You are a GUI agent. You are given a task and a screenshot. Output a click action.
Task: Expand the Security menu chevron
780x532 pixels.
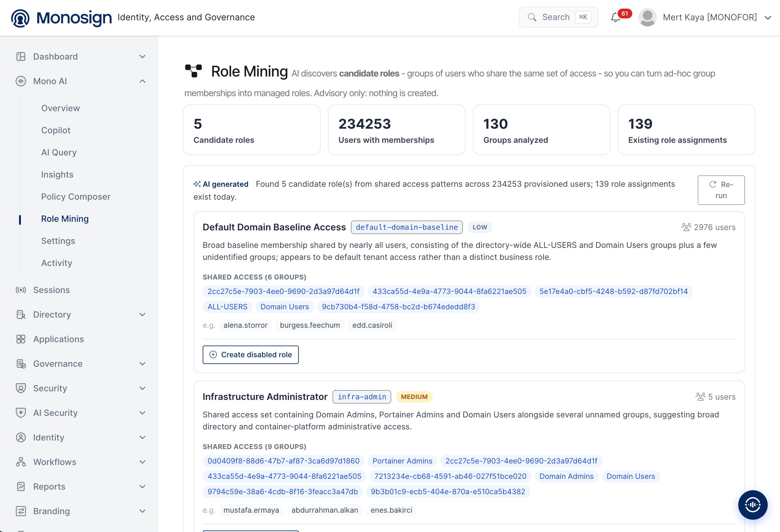[x=142, y=388]
